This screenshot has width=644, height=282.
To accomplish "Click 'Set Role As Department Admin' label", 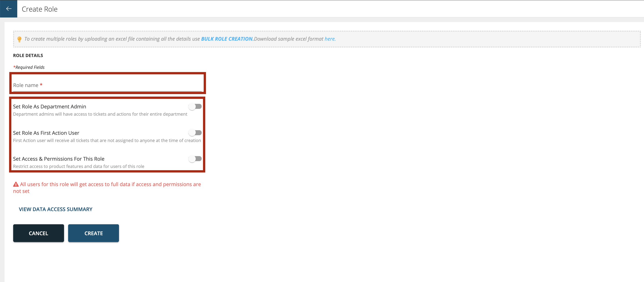I will pyautogui.click(x=50, y=107).
